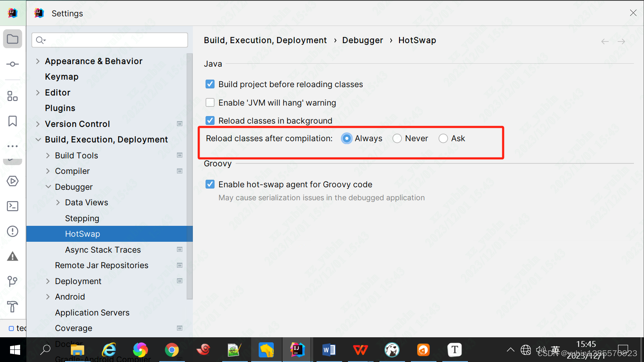Click the back navigation arrow
The width and height of the screenshot is (644, 362).
coord(605,41)
